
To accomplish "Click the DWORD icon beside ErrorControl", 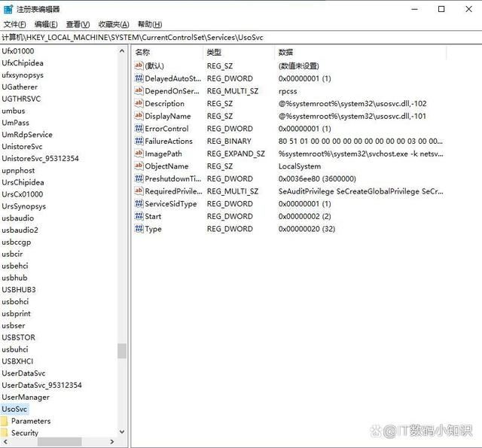I will [x=139, y=129].
